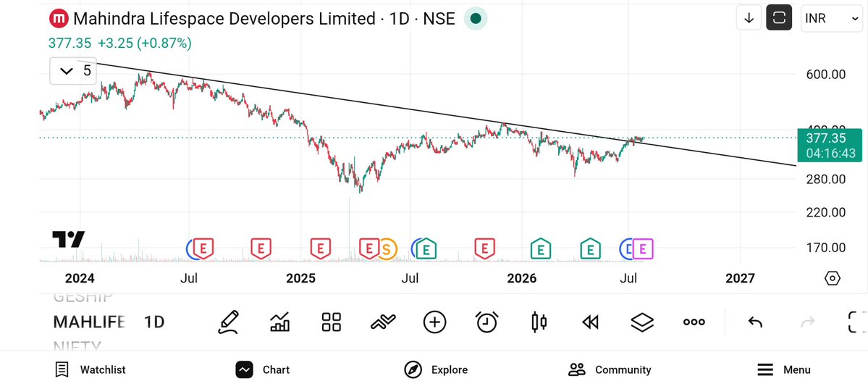This screenshot has height=389, width=868.
Task: Click the green market status dot
Action: pos(475,19)
